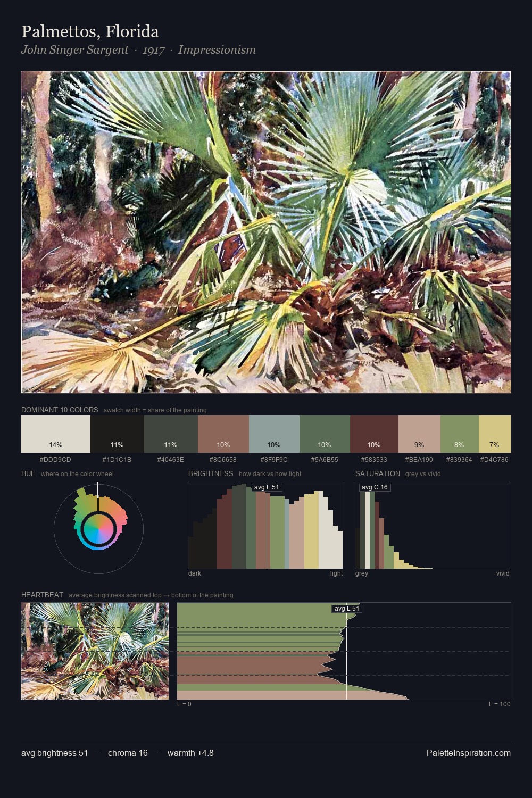Click the avg L 51 brightness label

pos(267,487)
